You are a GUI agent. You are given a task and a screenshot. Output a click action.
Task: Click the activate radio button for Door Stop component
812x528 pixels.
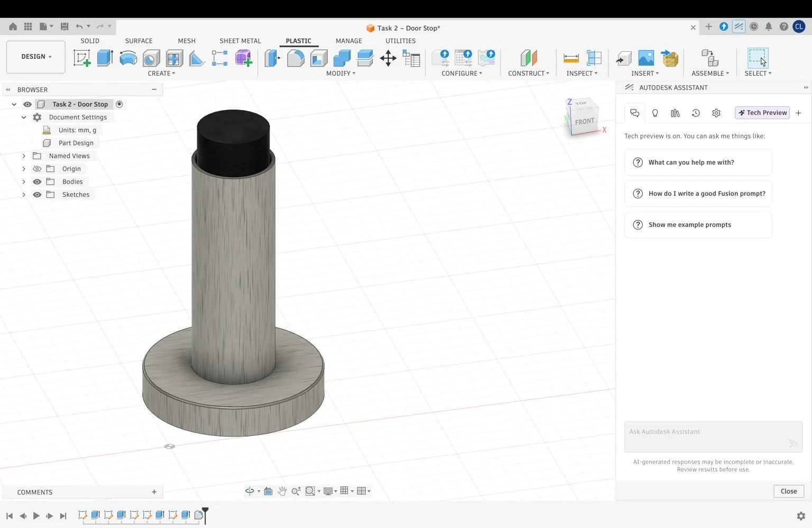tap(119, 104)
